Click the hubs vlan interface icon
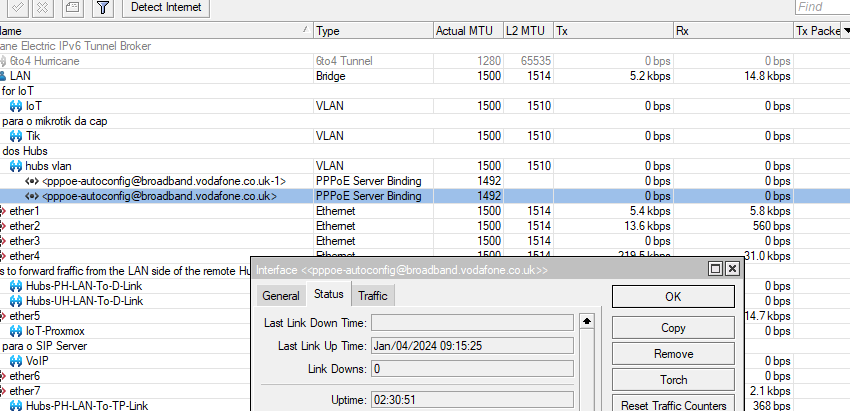 16,166
